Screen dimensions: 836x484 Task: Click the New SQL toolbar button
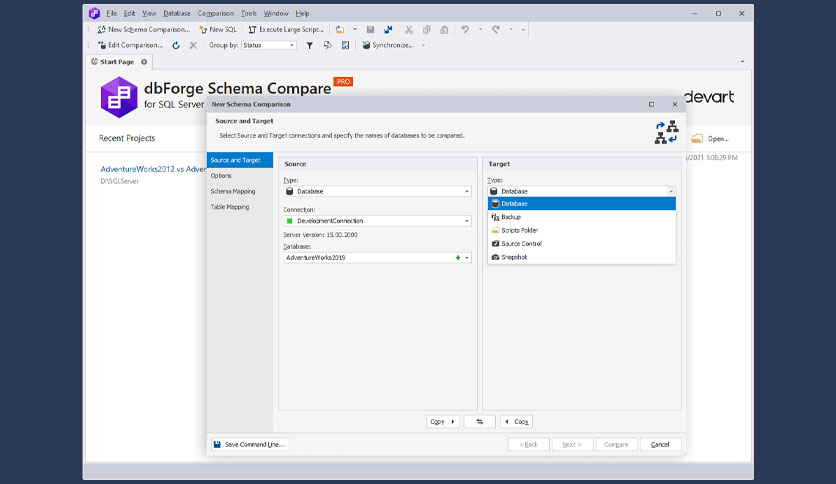(x=218, y=29)
